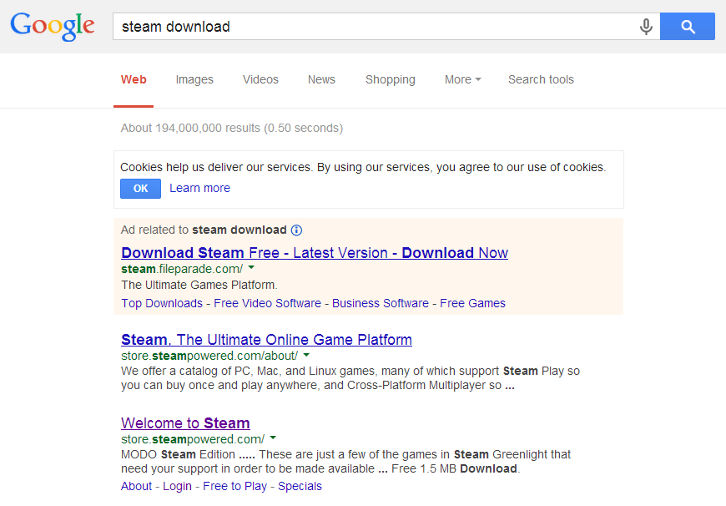Expand the More dropdown menu
726x506 pixels.
[x=463, y=80]
